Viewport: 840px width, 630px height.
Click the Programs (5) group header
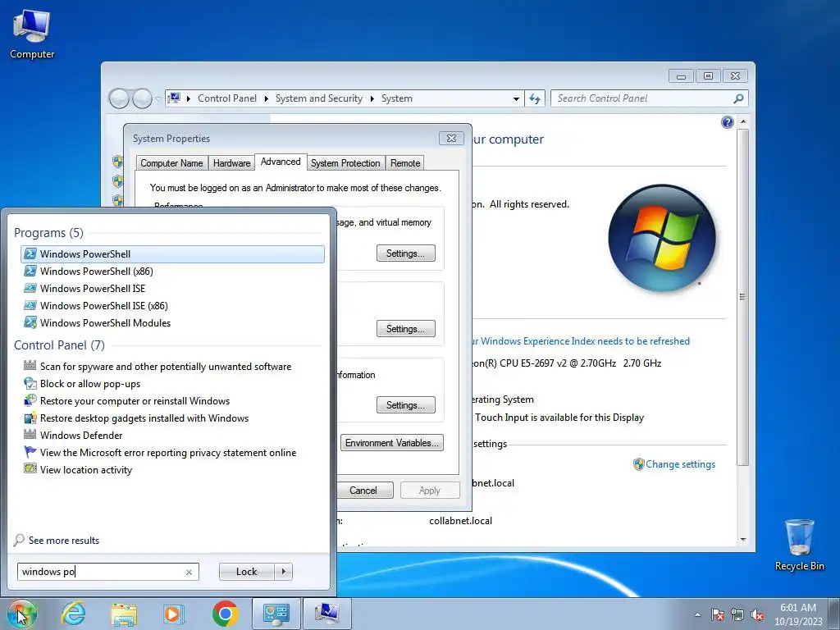click(x=48, y=232)
